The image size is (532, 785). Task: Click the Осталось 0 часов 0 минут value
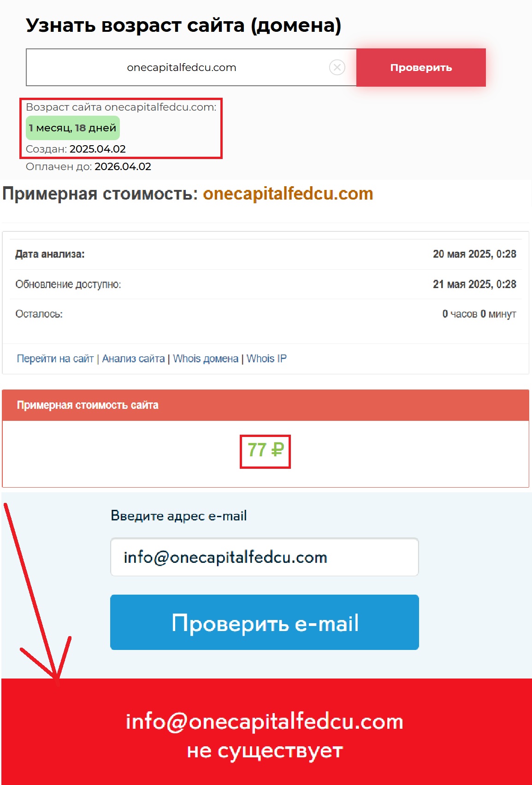pyautogui.click(x=479, y=314)
